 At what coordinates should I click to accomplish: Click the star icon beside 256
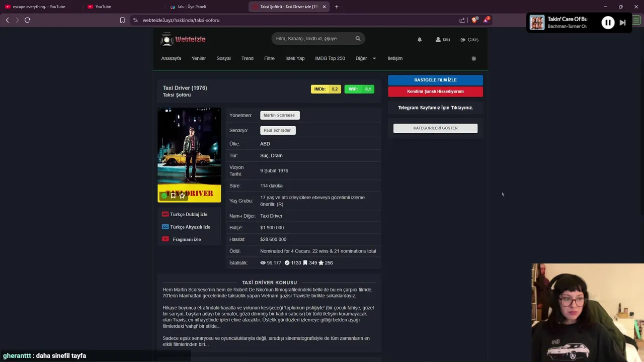tap(321, 263)
